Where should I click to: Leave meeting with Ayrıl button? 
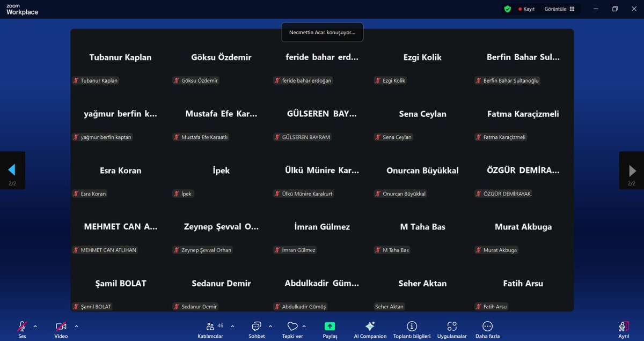click(624, 330)
